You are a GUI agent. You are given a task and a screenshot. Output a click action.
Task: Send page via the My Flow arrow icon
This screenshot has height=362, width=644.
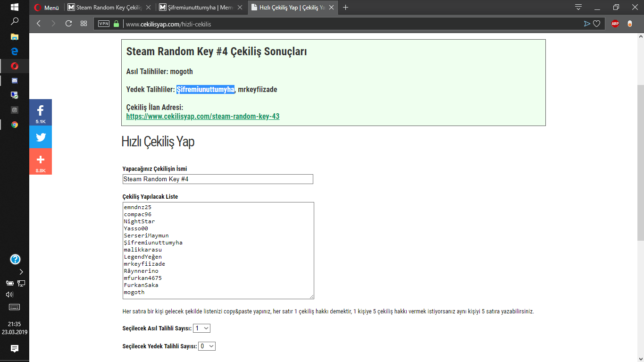(x=587, y=24)
